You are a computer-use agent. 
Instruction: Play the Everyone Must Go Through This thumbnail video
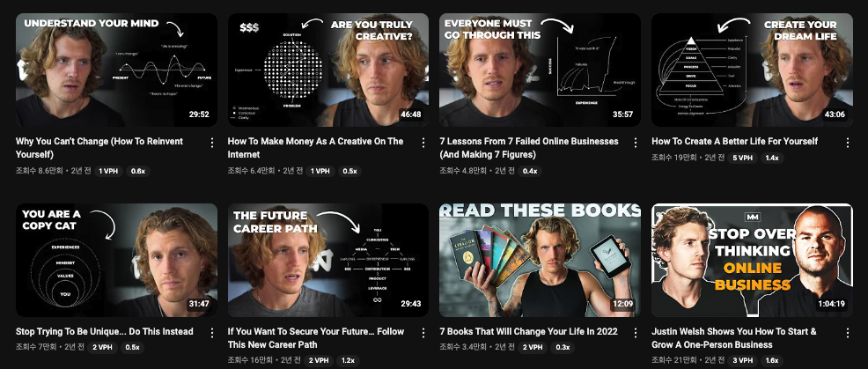point(540,70)
